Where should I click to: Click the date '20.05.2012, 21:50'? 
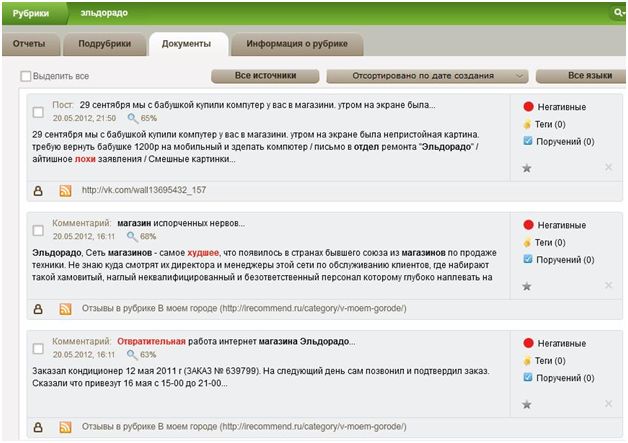[x=85, y=118]
